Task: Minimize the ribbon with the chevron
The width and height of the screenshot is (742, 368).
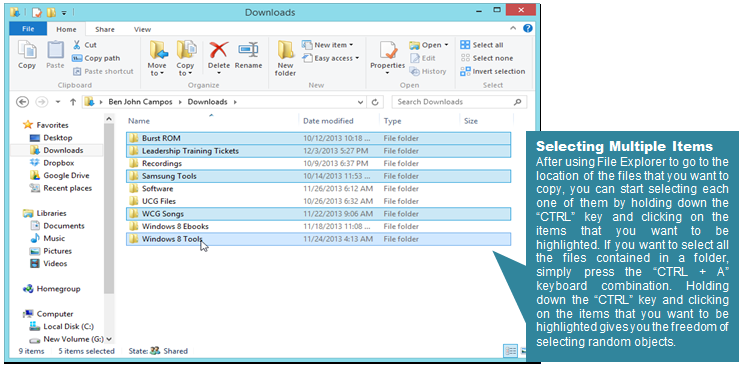Action: click(x=513, y=28)
